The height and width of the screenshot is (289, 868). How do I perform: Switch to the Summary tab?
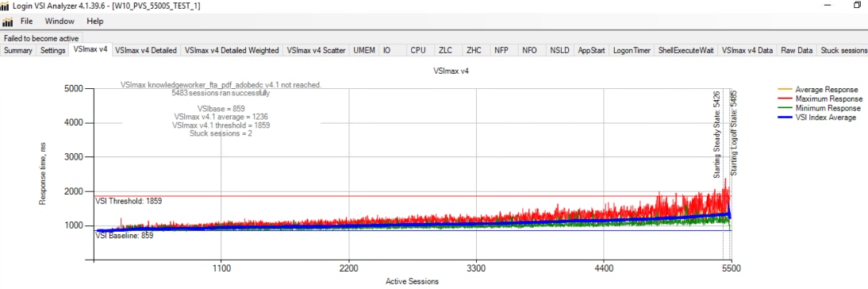tap(18, 50)
